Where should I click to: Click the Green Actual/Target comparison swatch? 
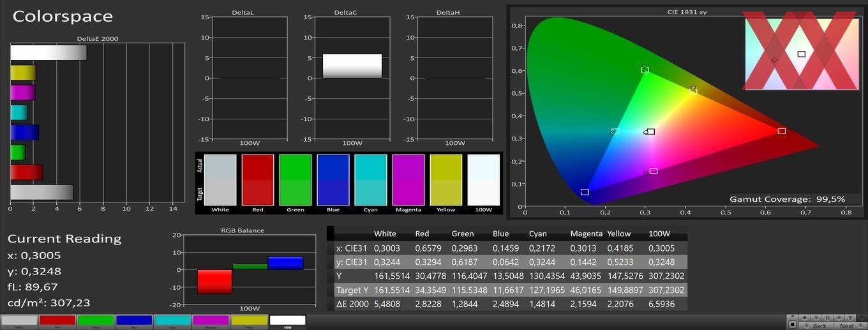[296, 180]
